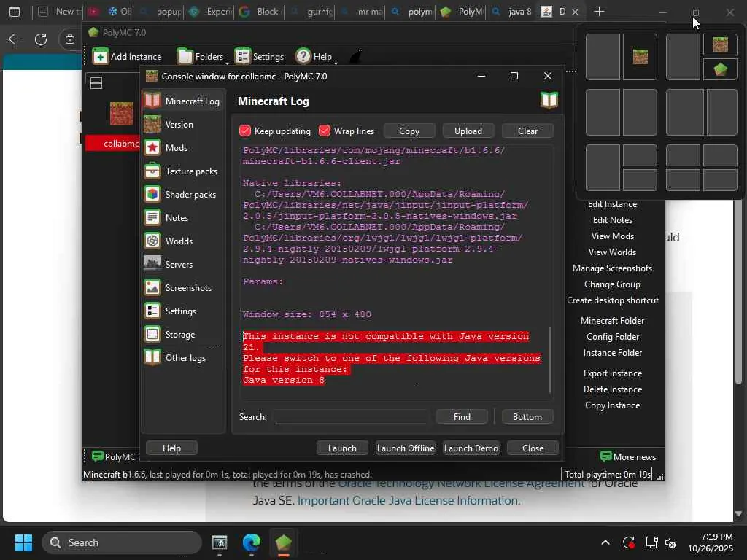
Task: Click the Servers icon in the sidebar
Action: [152, 264]
